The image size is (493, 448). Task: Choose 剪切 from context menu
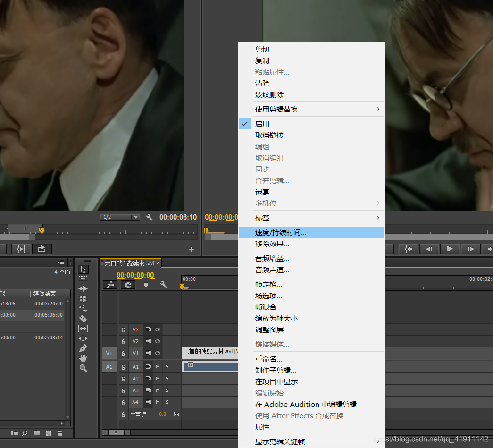311,50
